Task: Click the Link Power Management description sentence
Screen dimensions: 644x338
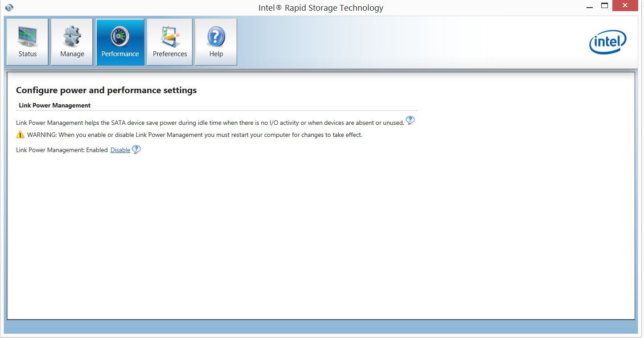Action: click(x=210, y=123)
